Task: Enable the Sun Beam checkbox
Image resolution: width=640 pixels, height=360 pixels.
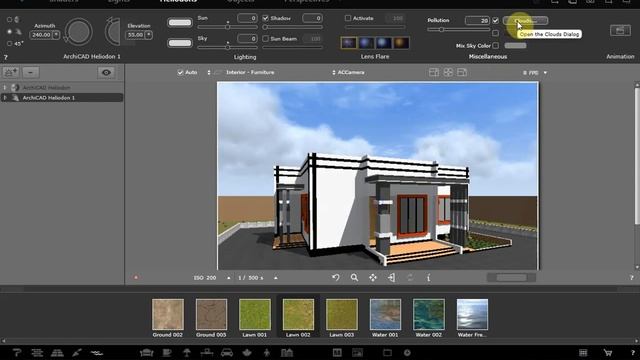Action: (x=266, y=39)
